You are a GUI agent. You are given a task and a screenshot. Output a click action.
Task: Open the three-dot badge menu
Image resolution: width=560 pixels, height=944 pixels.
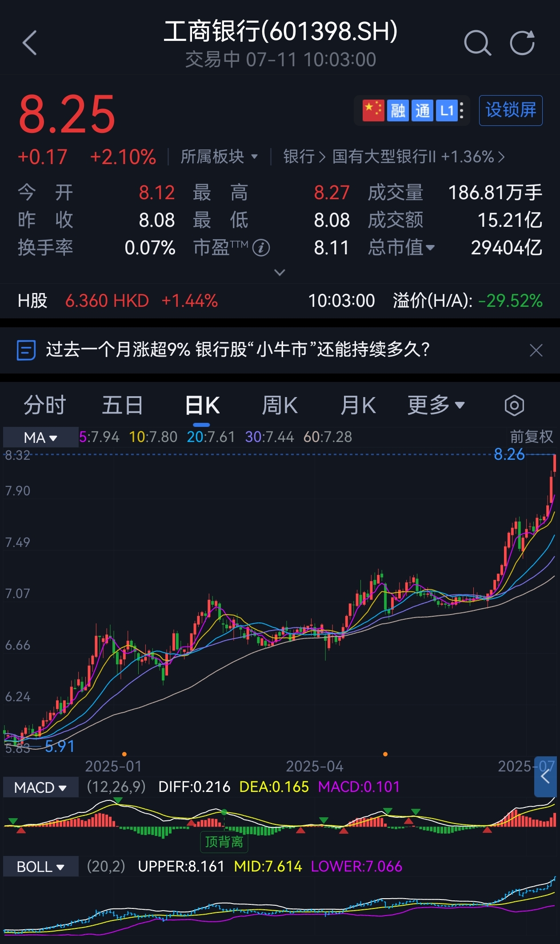462,110
